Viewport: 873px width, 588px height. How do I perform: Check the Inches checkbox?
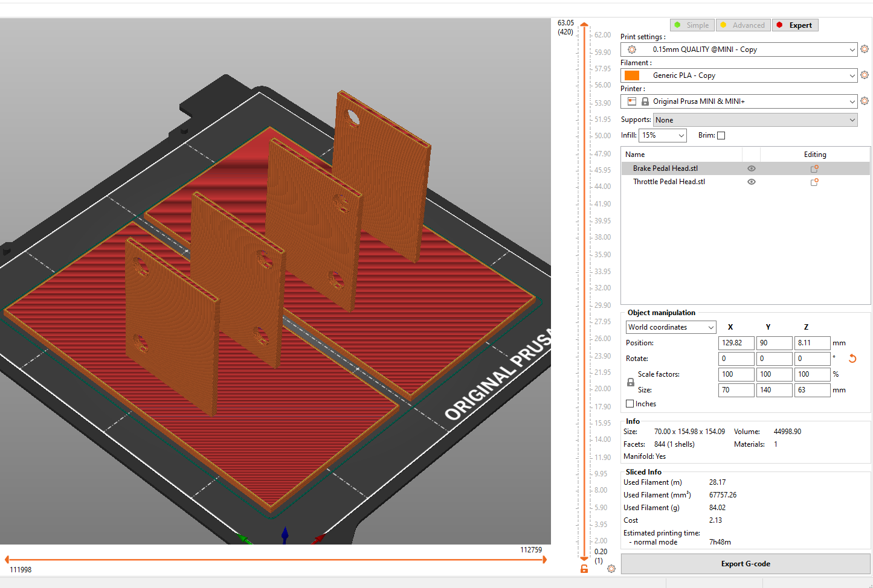630,404
